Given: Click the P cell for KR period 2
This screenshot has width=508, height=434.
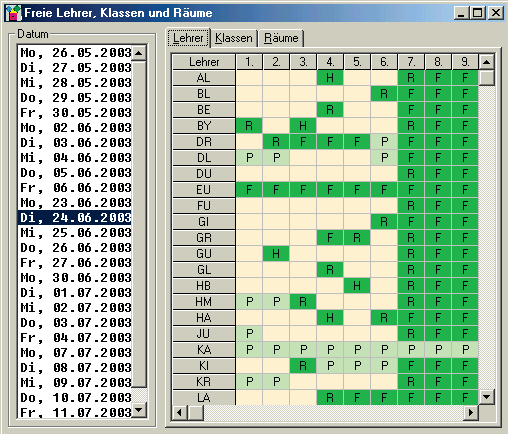Looking at the screenshot, I should [276, 382].
